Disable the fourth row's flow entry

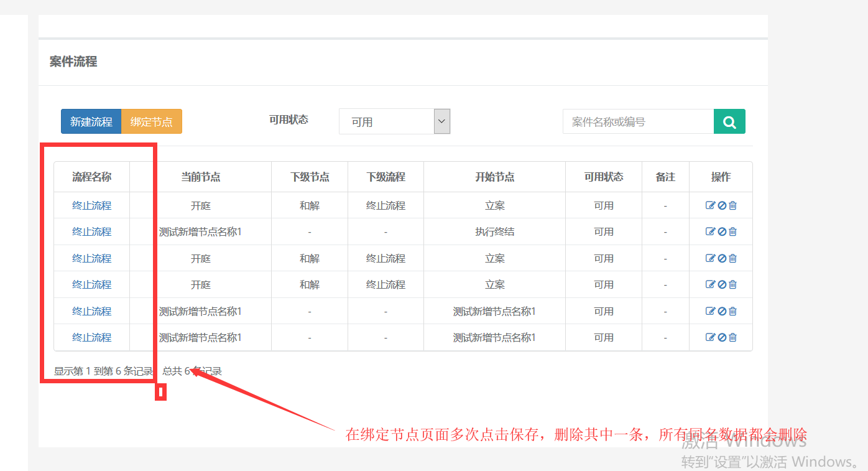pyautogui.click(x=722, y=284)
